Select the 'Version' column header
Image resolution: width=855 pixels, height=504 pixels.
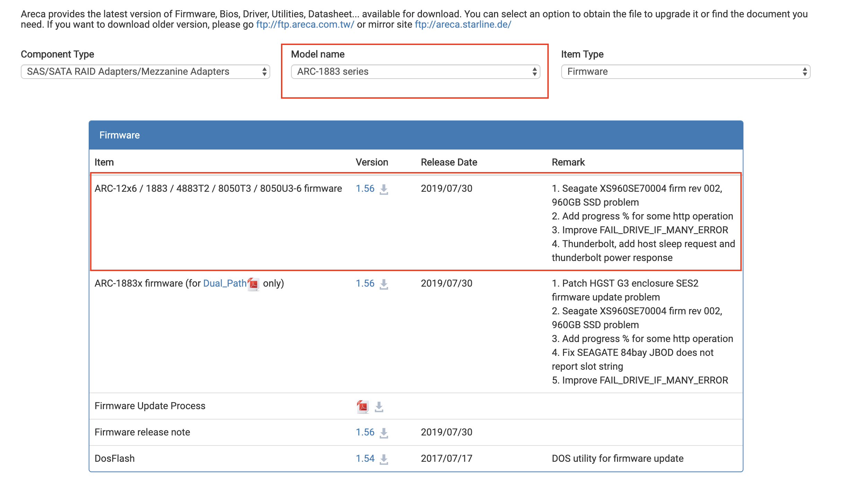[372, 162]
